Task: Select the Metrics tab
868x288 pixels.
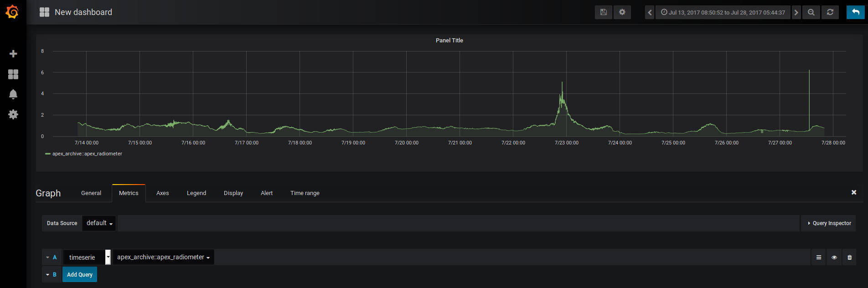Action: point(129,193)
